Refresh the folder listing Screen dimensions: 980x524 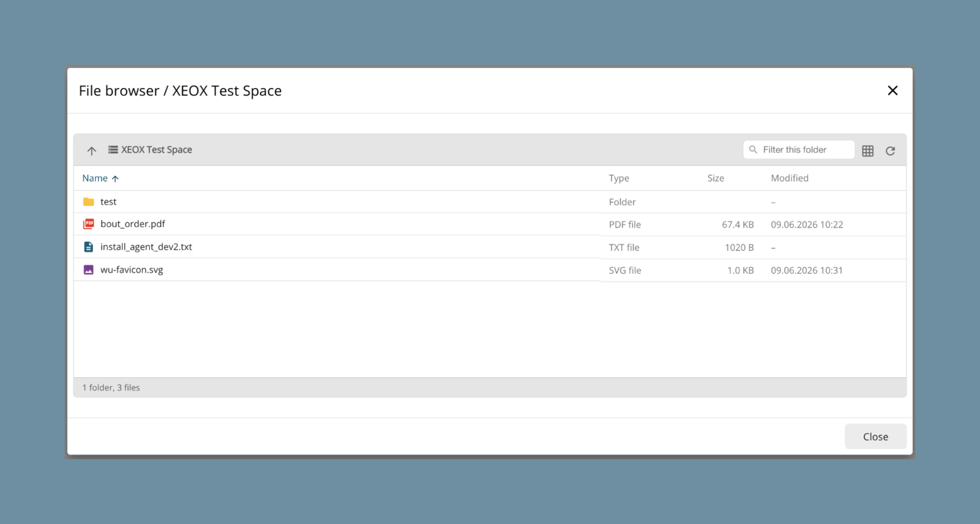(890, 151)
